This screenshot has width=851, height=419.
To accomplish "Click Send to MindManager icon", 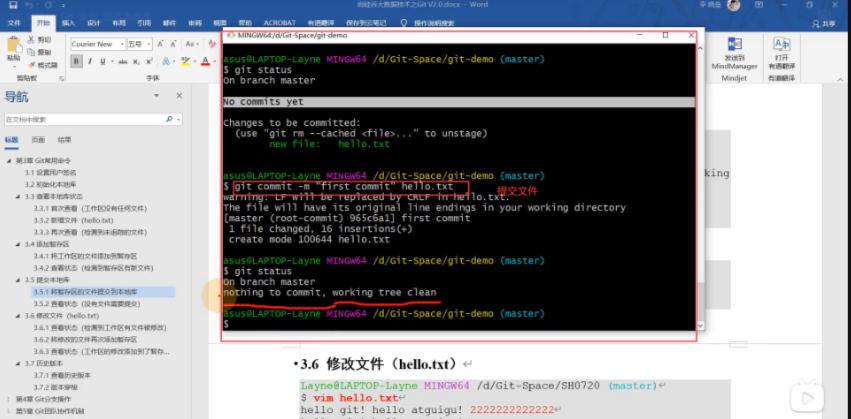I will (735, 45).
